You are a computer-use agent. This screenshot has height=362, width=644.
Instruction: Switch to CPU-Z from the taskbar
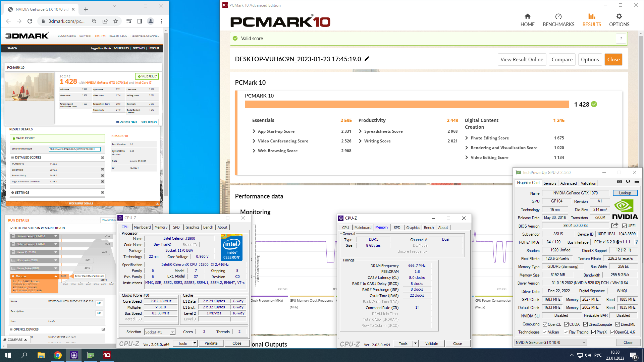pos(74,355)
